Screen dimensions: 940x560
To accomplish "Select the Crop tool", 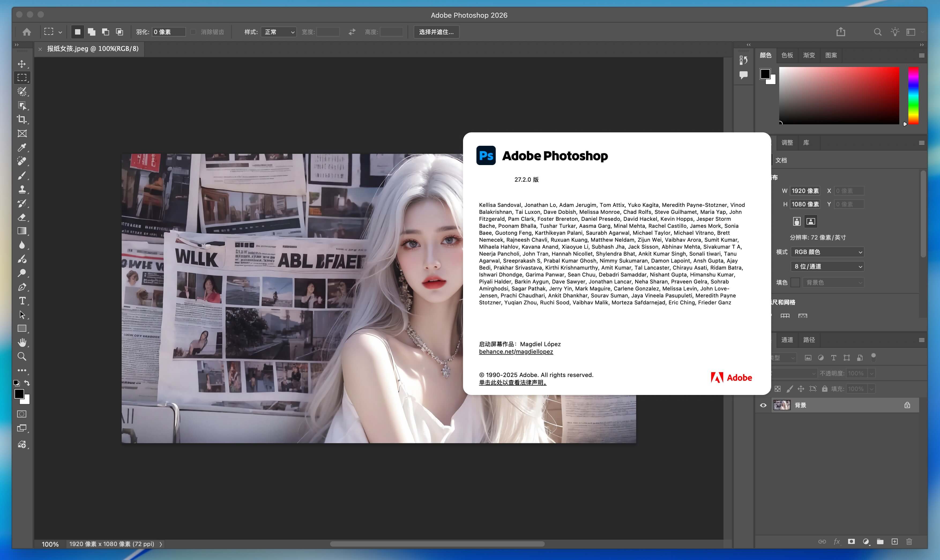I will 22,119.
